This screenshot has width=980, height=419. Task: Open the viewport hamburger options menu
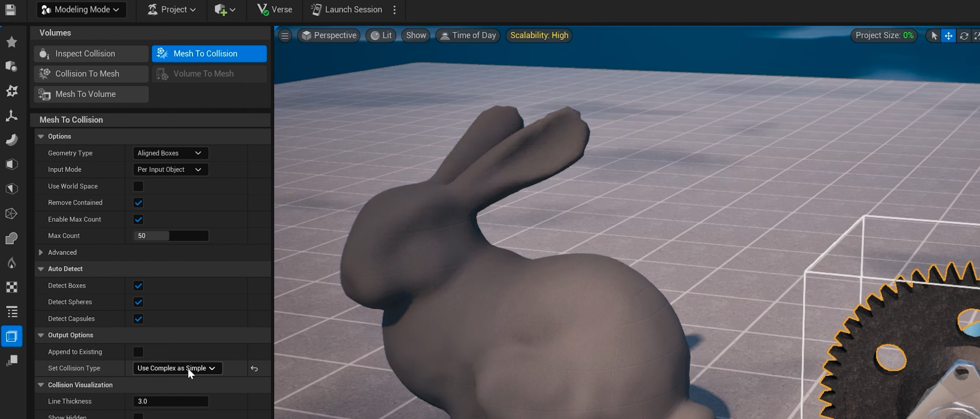[285, 36]
